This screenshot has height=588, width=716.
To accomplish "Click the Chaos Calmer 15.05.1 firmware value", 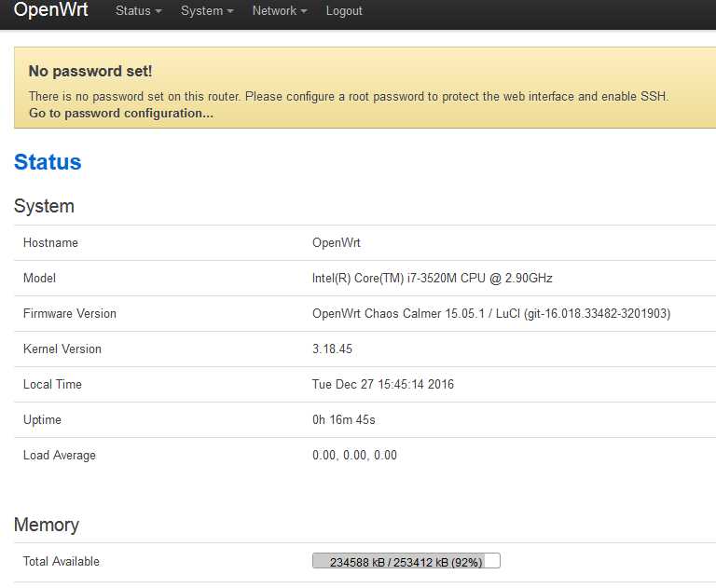I will (491, 314).
